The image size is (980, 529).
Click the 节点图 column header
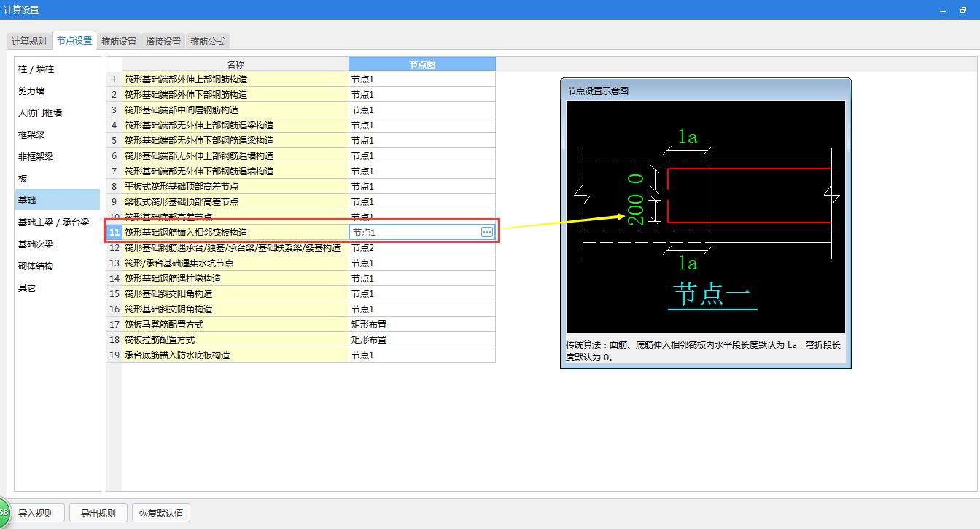[x=422, y=64]
